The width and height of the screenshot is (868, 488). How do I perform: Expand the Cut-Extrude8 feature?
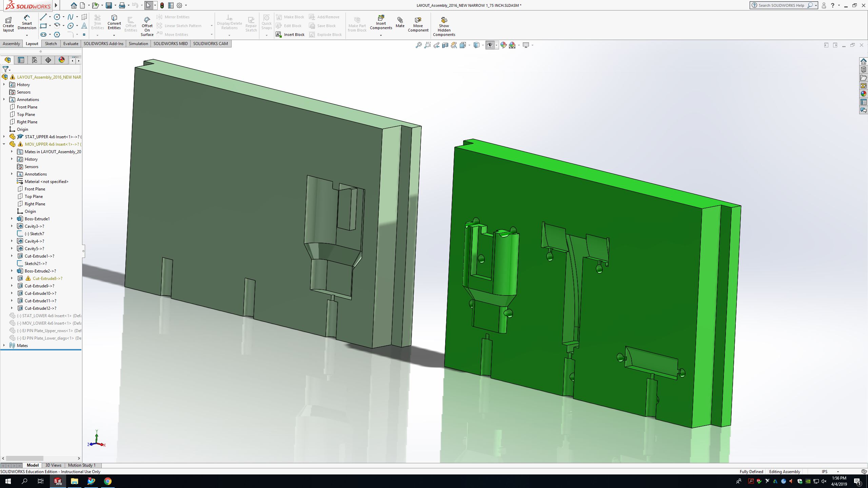point(12,278)
